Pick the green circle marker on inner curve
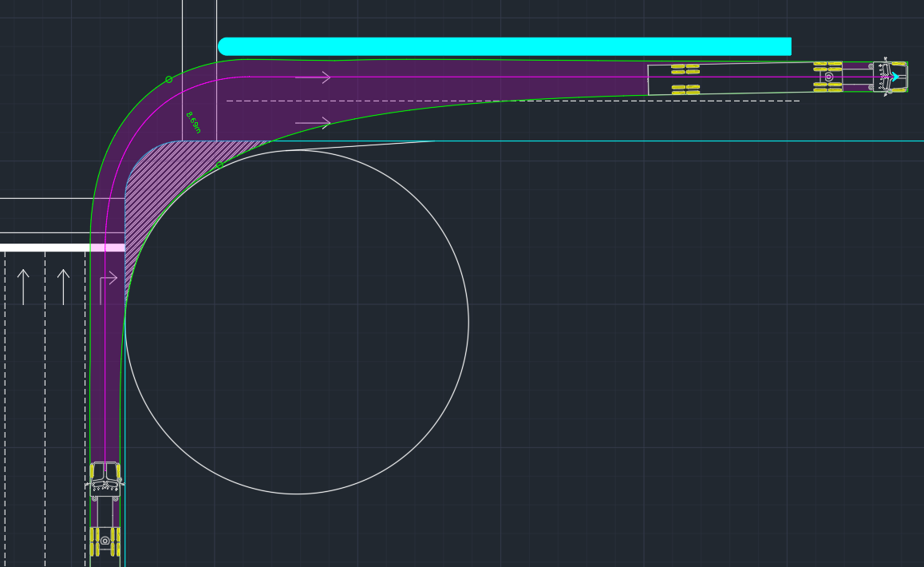Screen dimensions: 924x567 coord(219,165)
